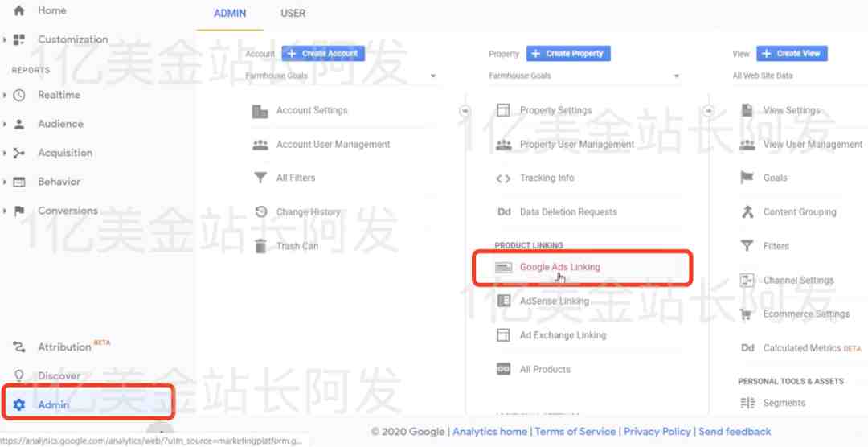Click the Customization dashboard icon
The image size is (868, 447).
coord(18,39)
